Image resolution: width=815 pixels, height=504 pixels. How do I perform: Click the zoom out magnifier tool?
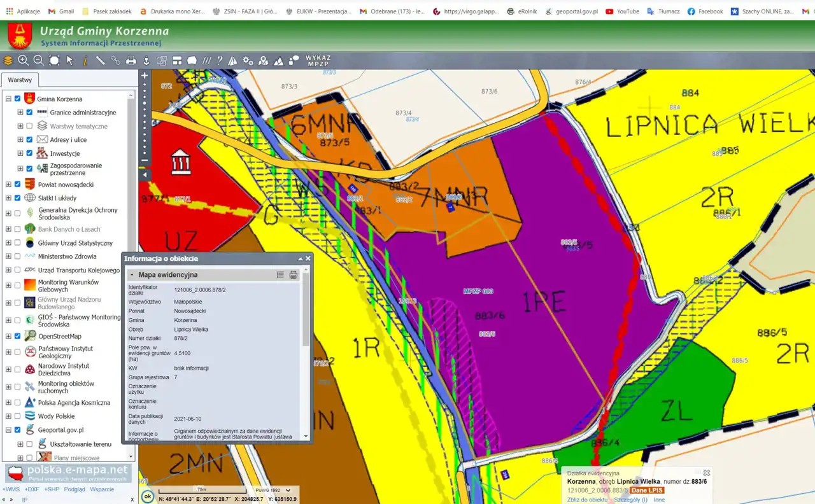click(x=39, y=60)
